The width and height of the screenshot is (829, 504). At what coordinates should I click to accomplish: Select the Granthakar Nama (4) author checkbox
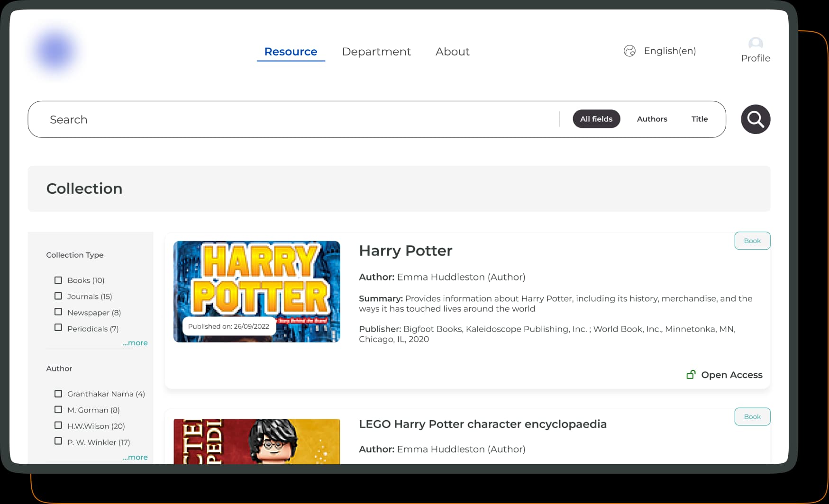coord(58,394)
